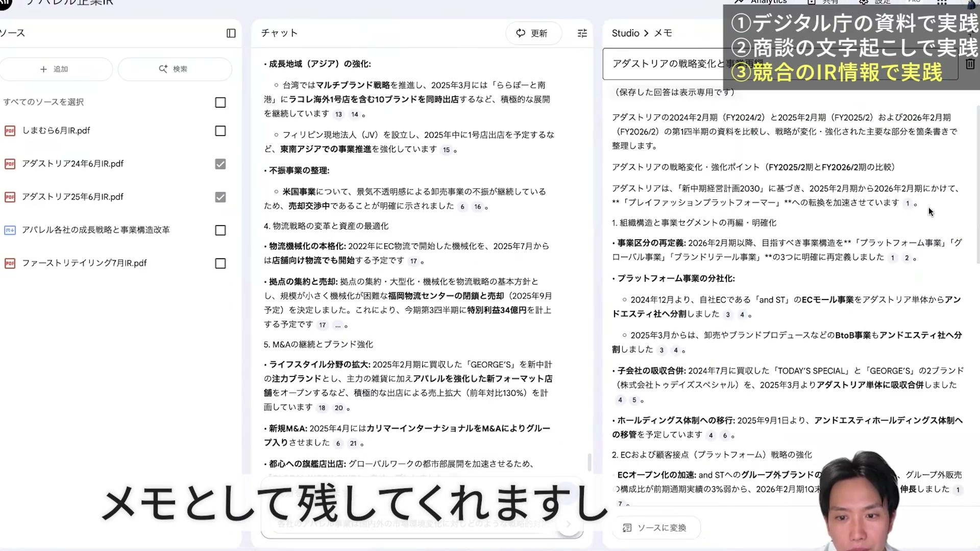Screen dimensions: 980x551
Task: Toggle the すべてのソースを選択 checkbox
Action: point(220,103)
